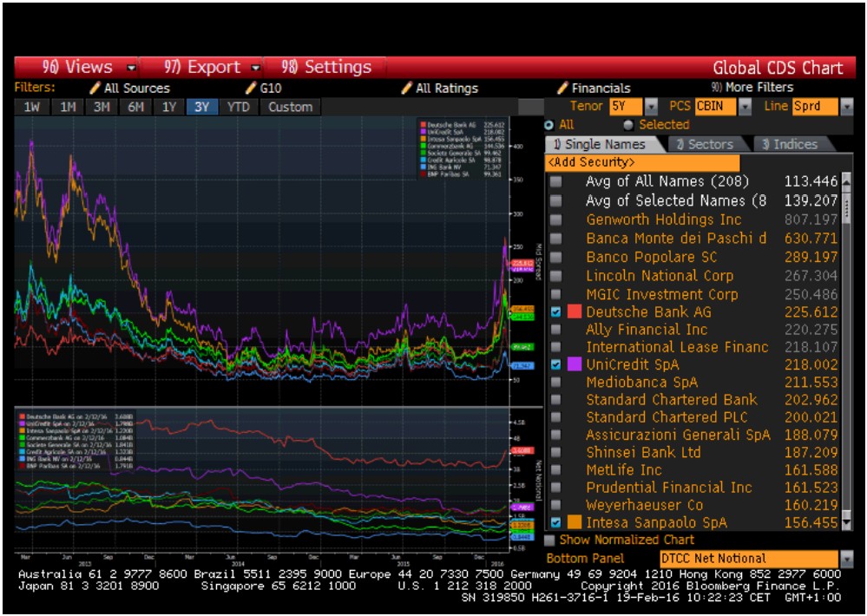This screenshot has height=616, width=867.
Task: Uncheck the Deutsche Bank AG checkbox
Action: click(555, 312)
